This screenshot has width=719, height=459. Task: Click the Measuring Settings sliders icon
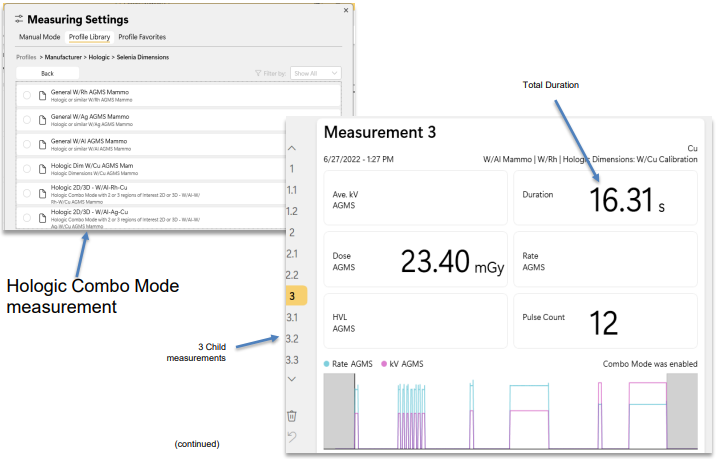tap(19, 19)
